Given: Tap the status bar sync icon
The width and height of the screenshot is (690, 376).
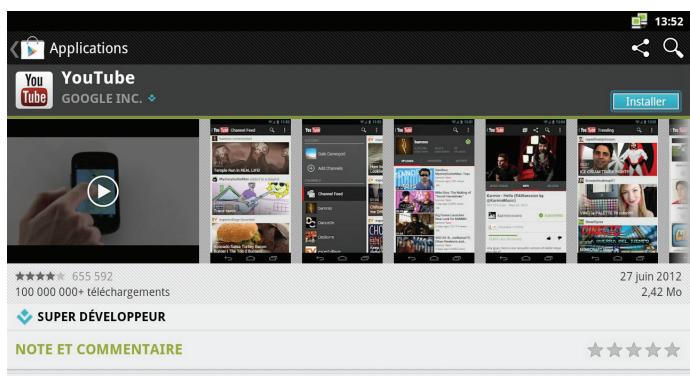Looking at the screenshot, I should coord(639,21).
